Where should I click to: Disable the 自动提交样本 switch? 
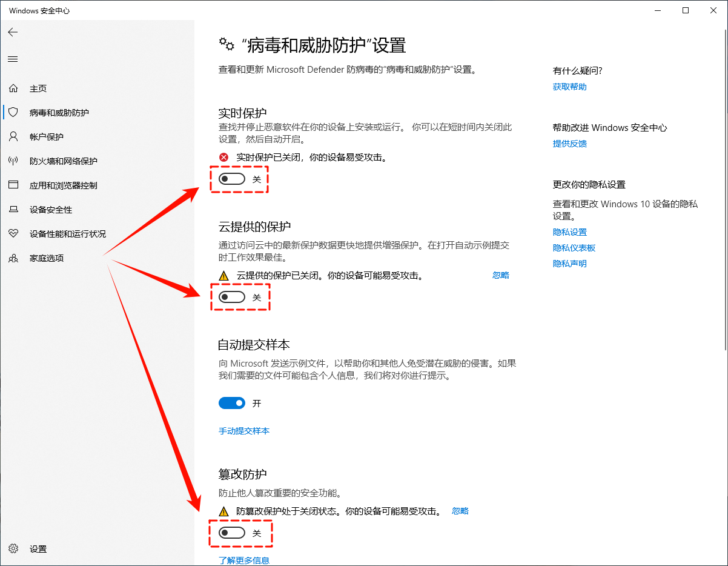click(x=232, y=403)
